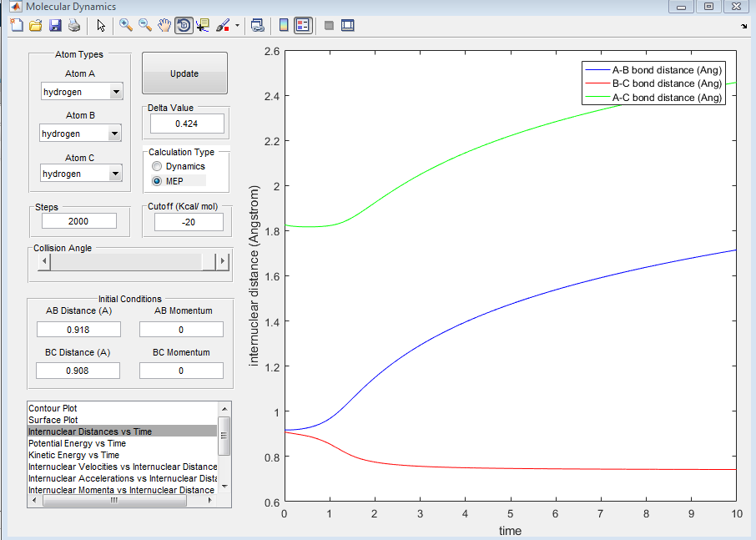Enable the Data Cursor tool
The image size is (756, 540).
pos(203,25)
